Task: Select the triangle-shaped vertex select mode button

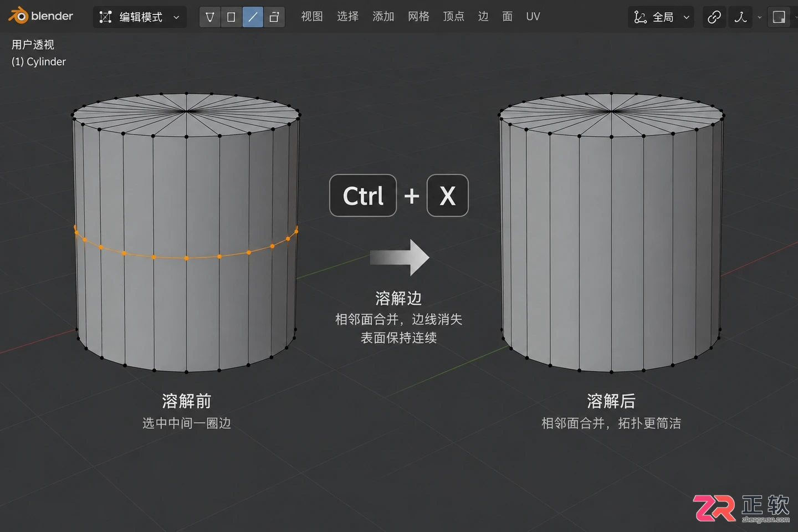Action: pyautogui.click(x=209, y=17)
